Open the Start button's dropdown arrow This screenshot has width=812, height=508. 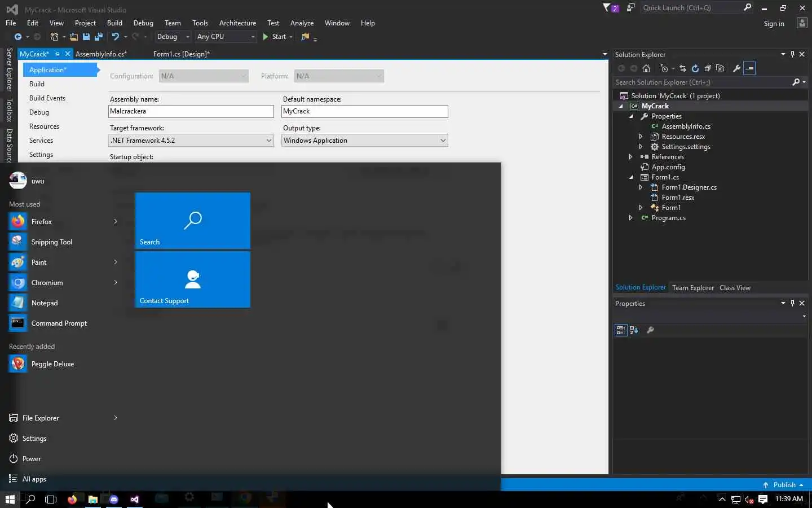pos(291,37)
